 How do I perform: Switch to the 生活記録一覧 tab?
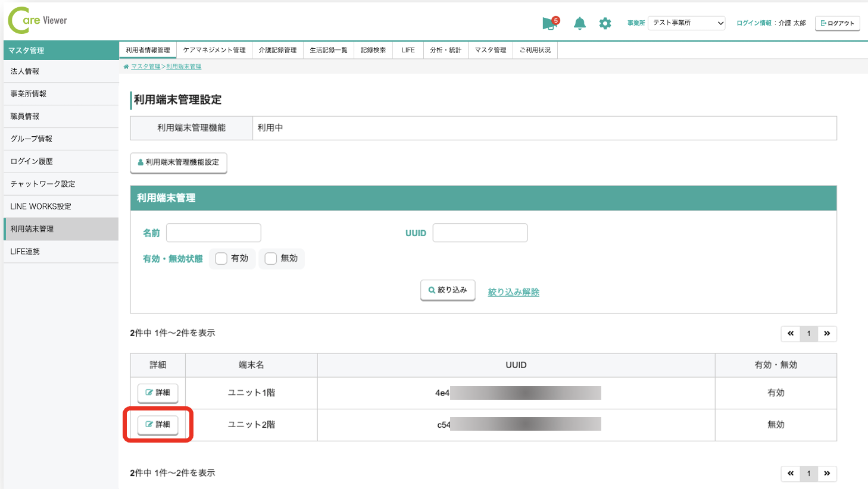329,50
